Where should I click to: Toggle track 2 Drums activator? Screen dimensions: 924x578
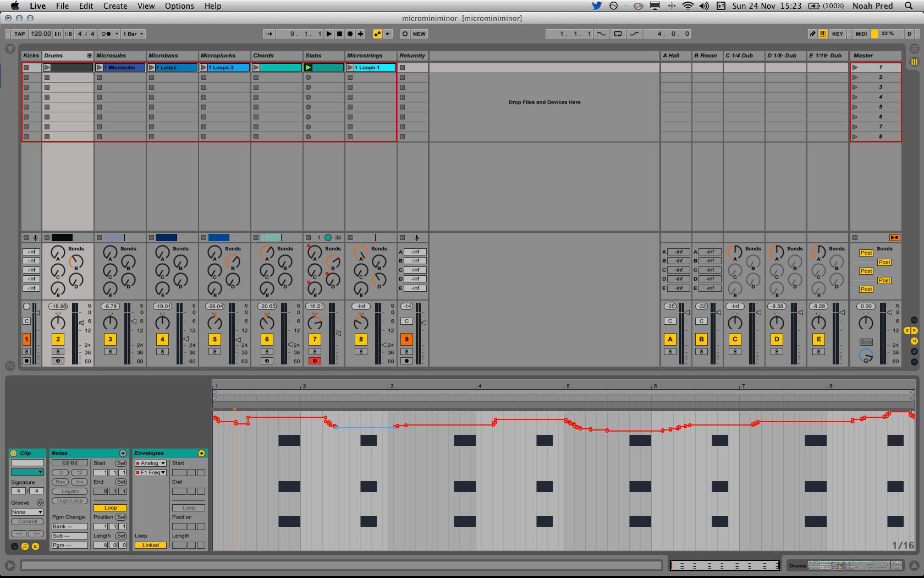[58, 339]
